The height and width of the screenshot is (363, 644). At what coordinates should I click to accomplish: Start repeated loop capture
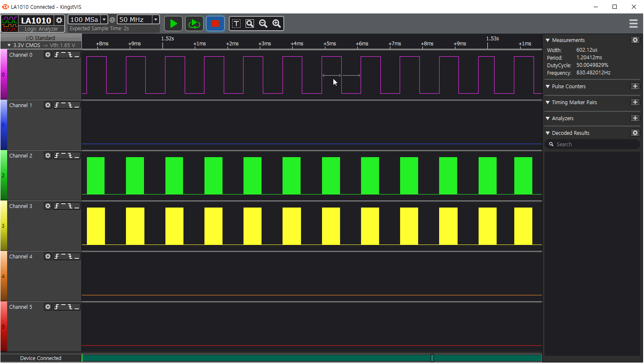click(x=194, y=24)
